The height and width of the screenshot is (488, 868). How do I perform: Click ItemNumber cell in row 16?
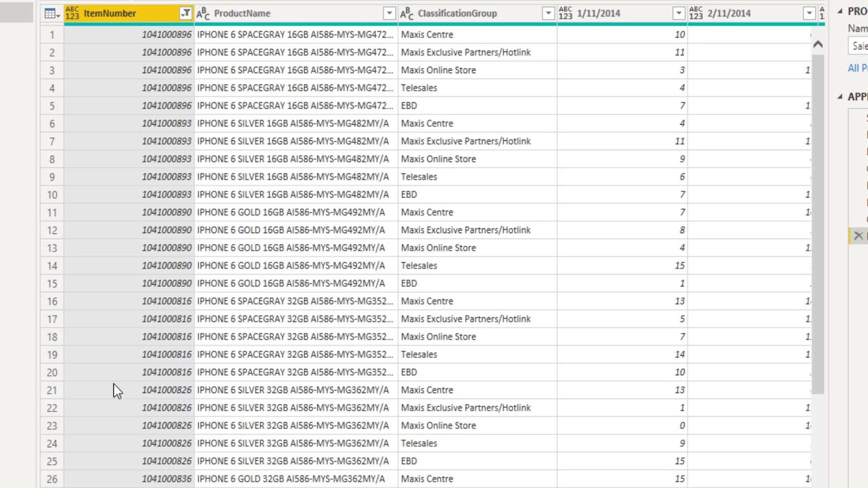[x=129, y=301]
